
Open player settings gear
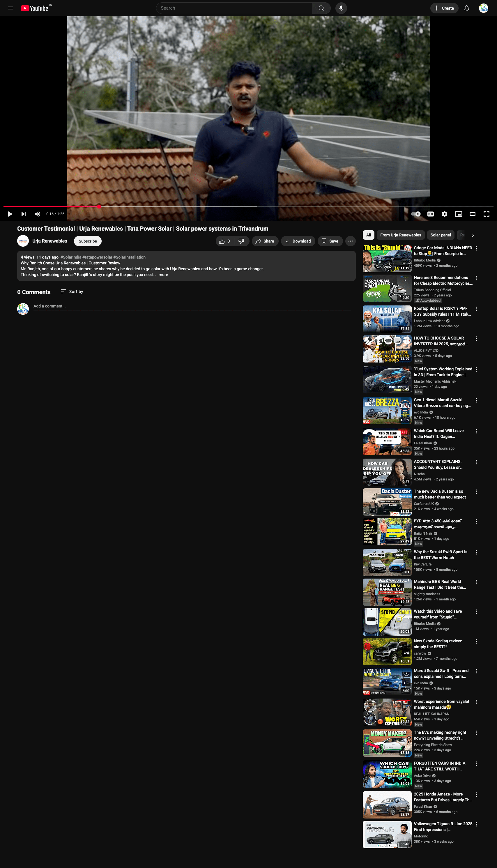444,214
